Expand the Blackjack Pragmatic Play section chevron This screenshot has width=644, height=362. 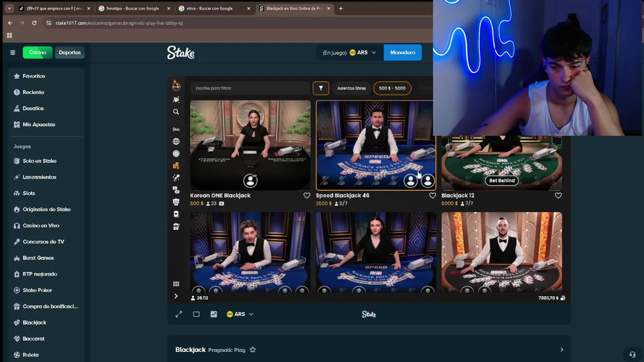561,350
